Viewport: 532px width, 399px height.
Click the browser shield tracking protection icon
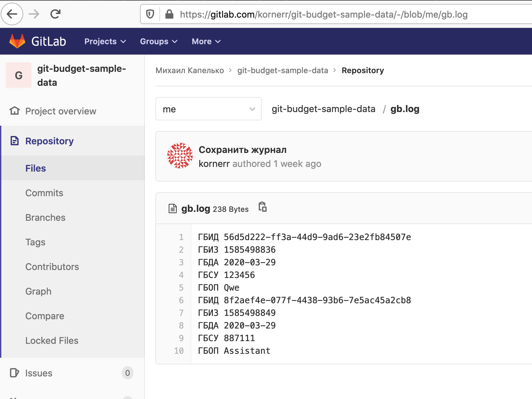pyautogui.click(x=150, y=14)
